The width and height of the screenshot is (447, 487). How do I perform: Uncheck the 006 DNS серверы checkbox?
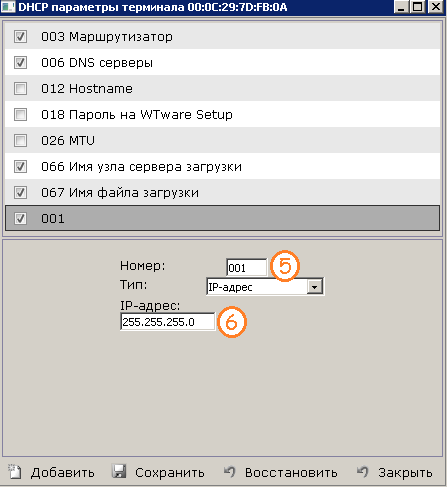tap(20, 62)
